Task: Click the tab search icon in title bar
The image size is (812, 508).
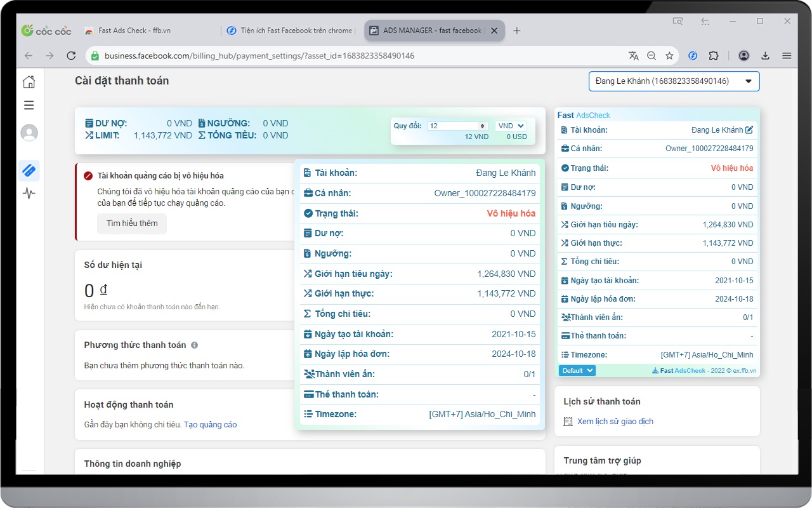Action: click(x=678, y=21)
